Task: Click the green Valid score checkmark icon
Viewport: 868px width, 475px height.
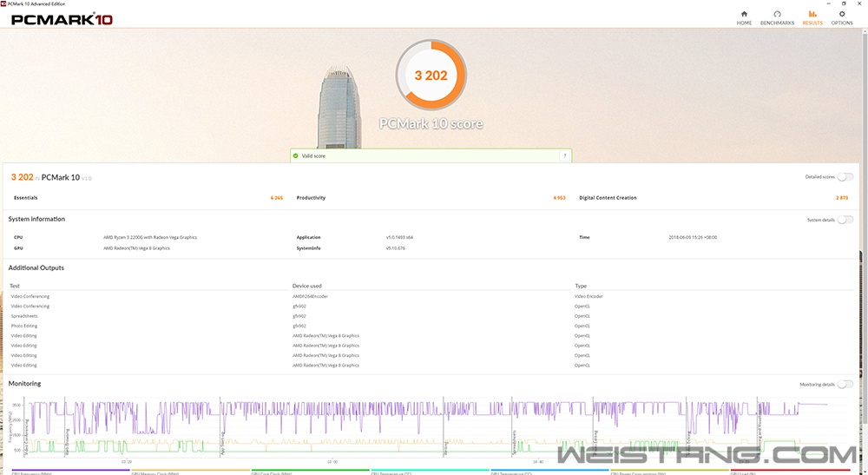Action: (296, 156)
